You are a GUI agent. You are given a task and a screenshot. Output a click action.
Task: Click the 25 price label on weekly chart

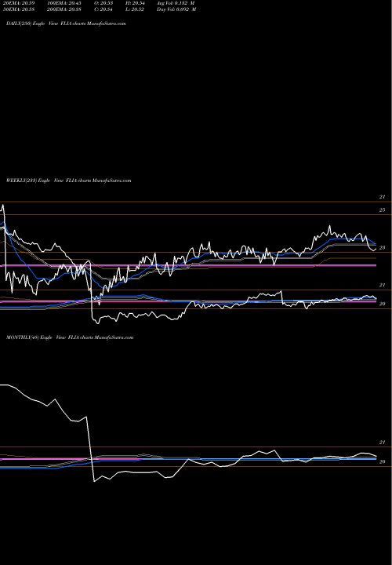(382, 210)
